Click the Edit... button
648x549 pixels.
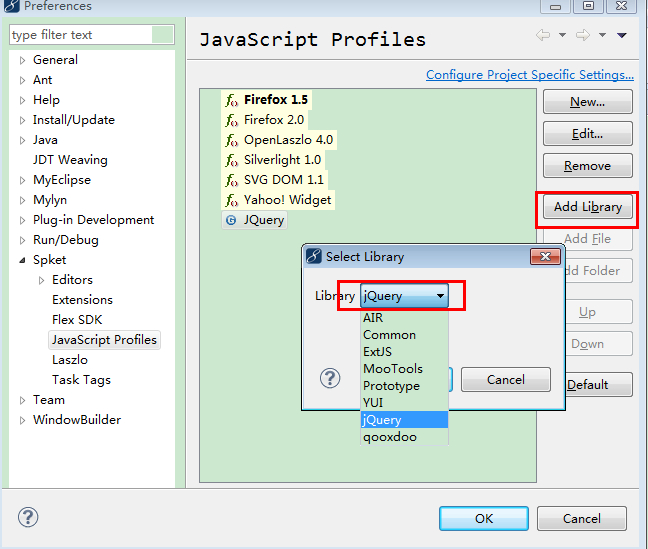588,134
